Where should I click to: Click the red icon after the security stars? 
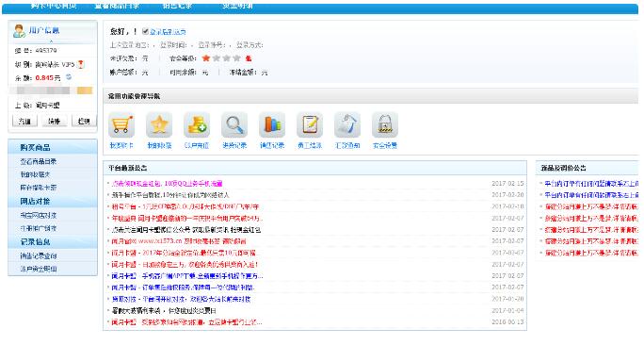click(x=248, y=58)
